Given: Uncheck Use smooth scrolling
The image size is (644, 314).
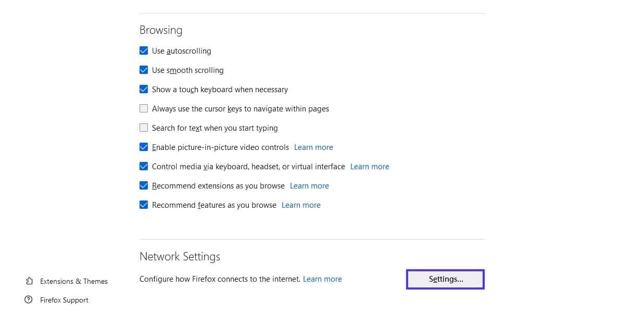Looking at the screenshot, I should pos(144,70).
